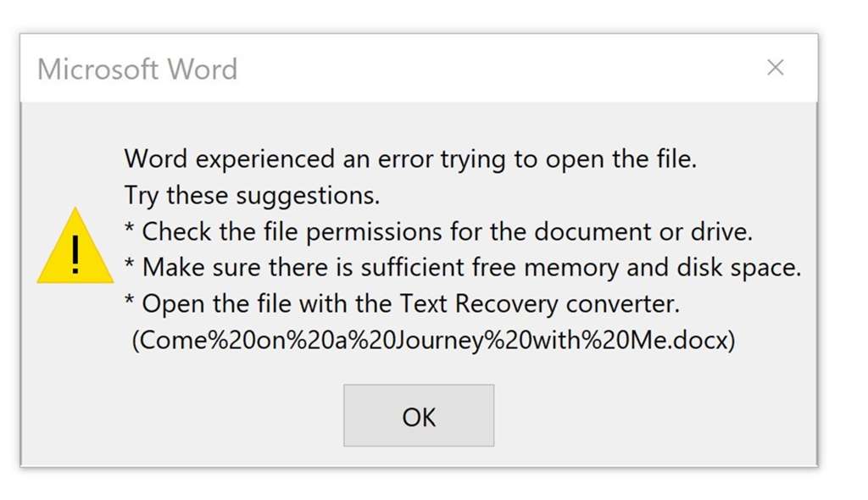Select the Microsoft Word dialog title text
868x500 pixels.
pos(136,69)
